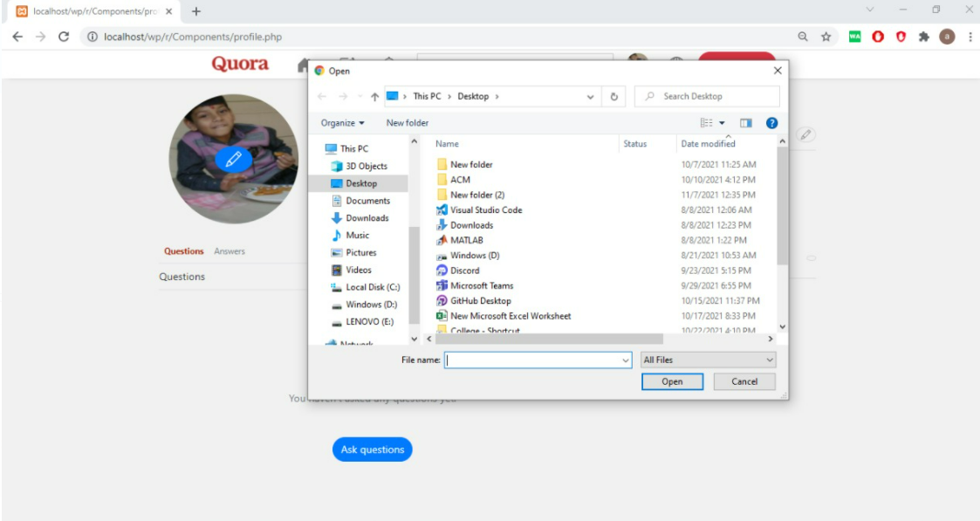The width and height of the screenshot is (980, 521).
Task: Select Documents in the navigation pane
Action: pos(360,201)
